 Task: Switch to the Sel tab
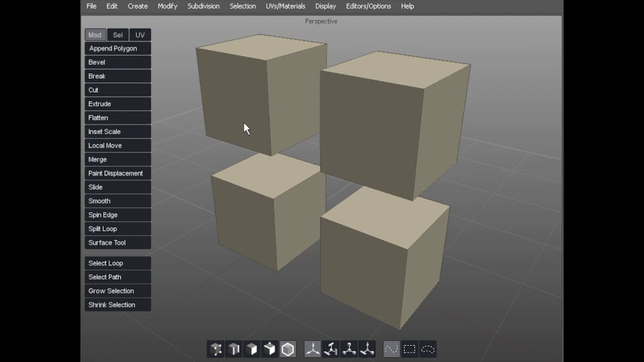[x=118, y=35]
